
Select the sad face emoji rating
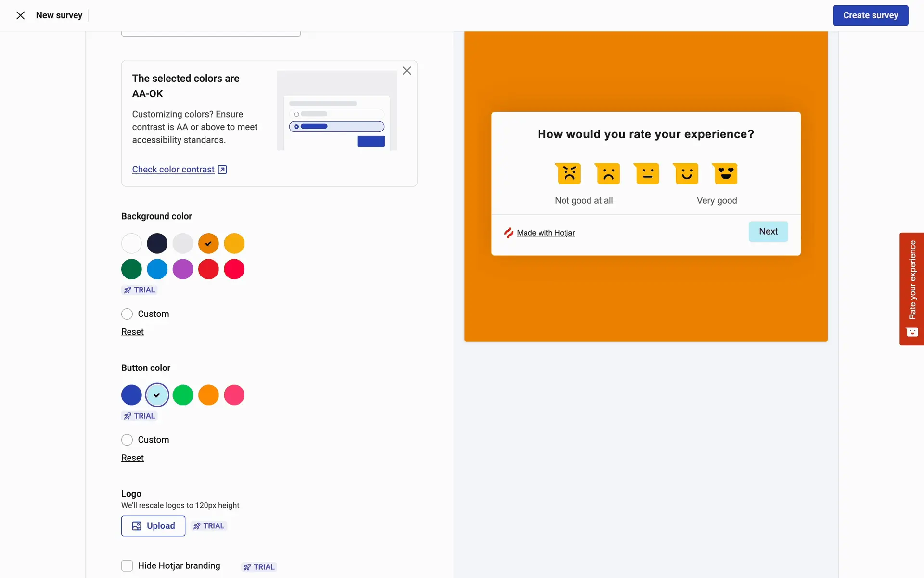click(x=608, y=174)
